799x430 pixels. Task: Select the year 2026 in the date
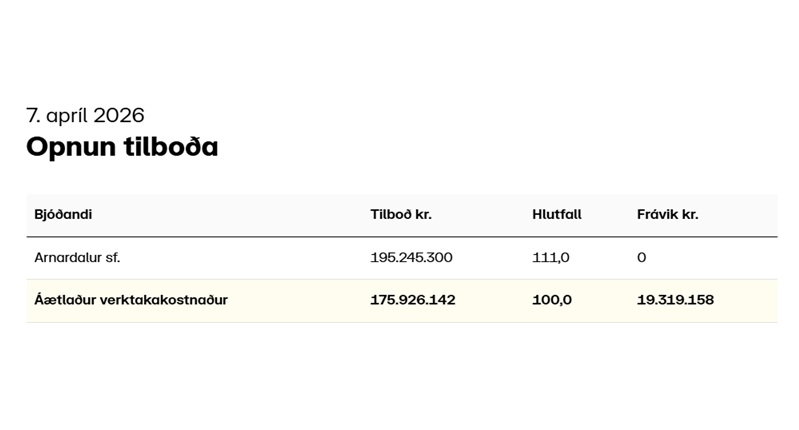tap(118, 115)
